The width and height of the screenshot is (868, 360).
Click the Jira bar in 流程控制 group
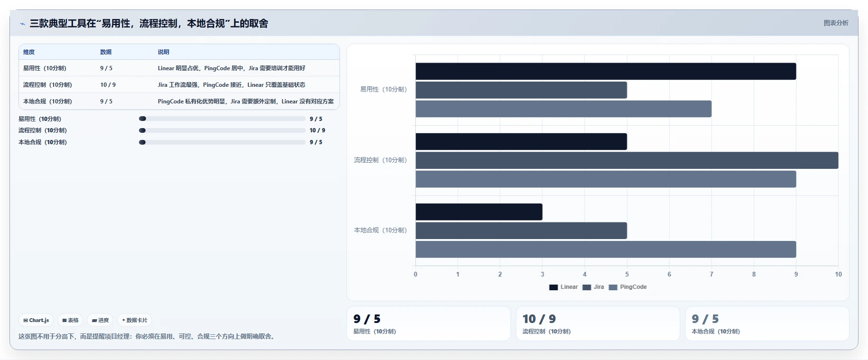click(x=627, y=160)
